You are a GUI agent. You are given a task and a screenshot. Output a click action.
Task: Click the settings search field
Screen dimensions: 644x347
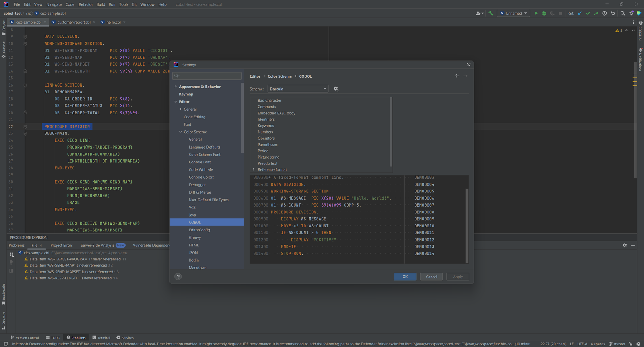click(207, 76)
